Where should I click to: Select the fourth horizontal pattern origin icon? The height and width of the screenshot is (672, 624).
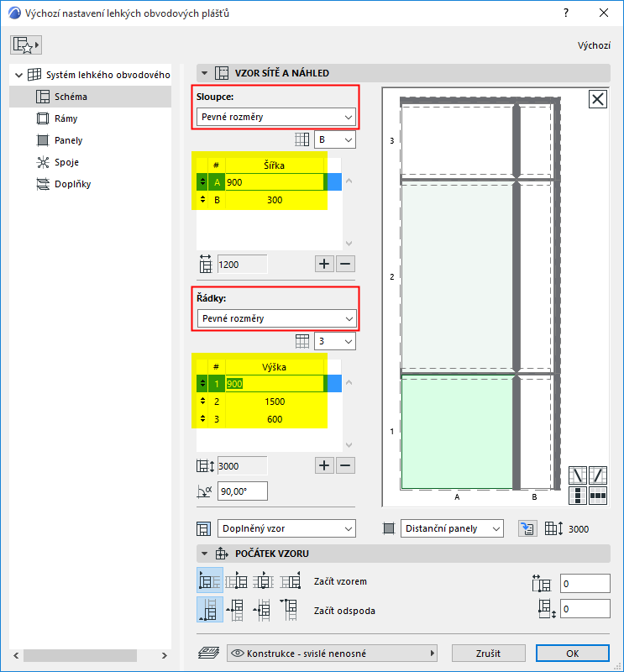pyautogui.click(x=291, y=580)
